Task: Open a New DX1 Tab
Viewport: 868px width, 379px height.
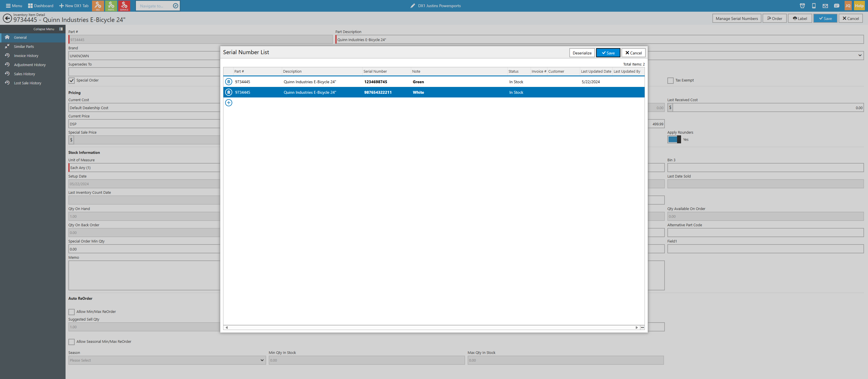Action: pyautogui.click(x=74, y=6)
